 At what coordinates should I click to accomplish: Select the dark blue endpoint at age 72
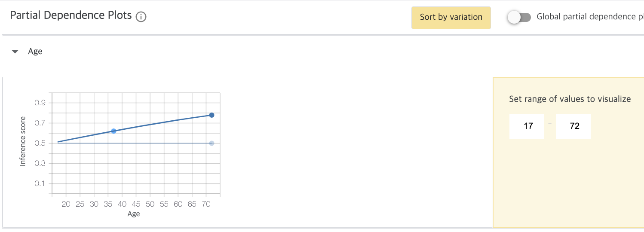212,115
